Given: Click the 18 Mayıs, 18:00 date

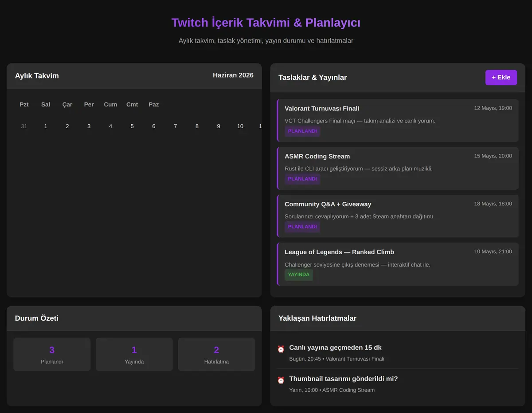Looking at the screenshot, I should [493, 204].
